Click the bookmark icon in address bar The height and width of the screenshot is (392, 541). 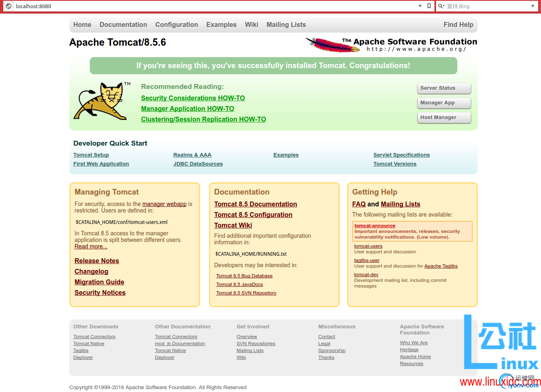pos(429,6)
